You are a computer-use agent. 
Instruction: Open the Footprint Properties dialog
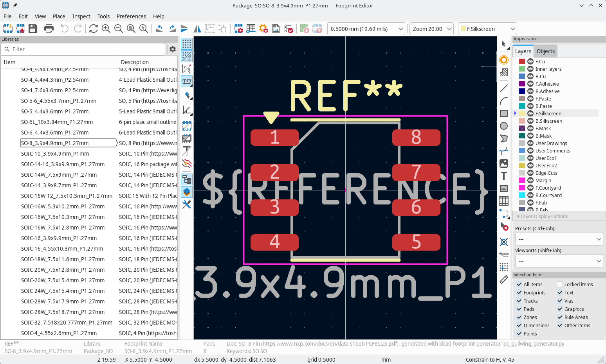[238, 29]
